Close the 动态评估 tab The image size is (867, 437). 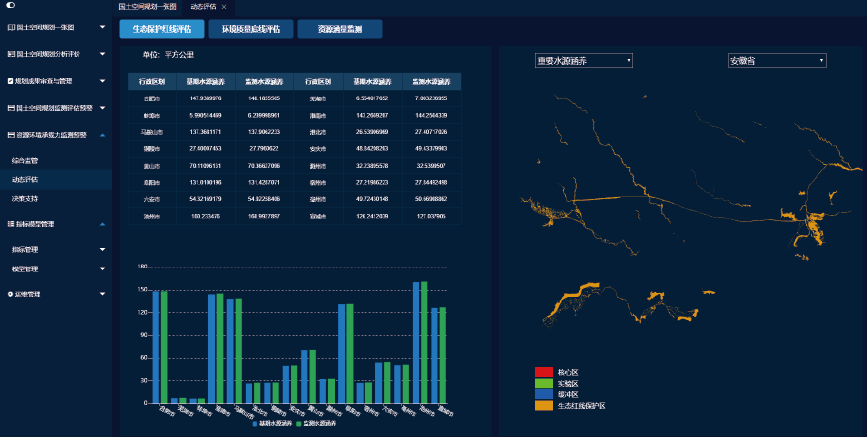coord(223,7)
